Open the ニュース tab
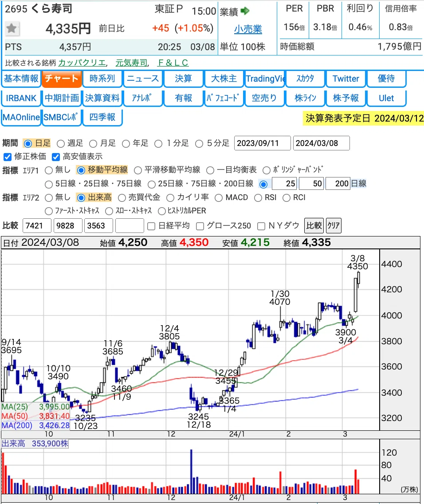 pos(143,79)
